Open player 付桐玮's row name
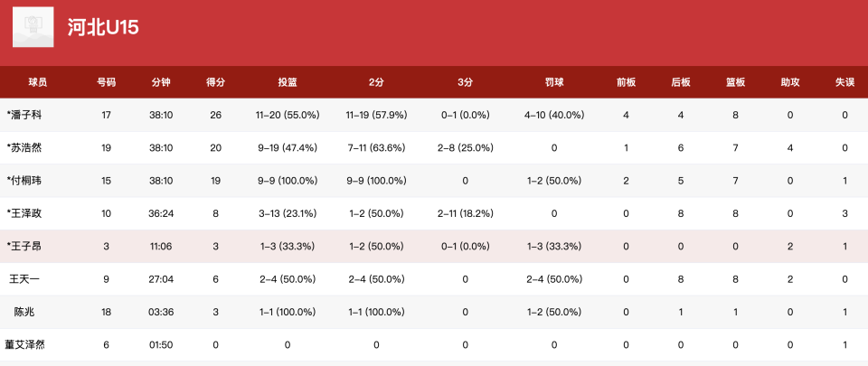 pyautogui.click(x=25, y=181)
